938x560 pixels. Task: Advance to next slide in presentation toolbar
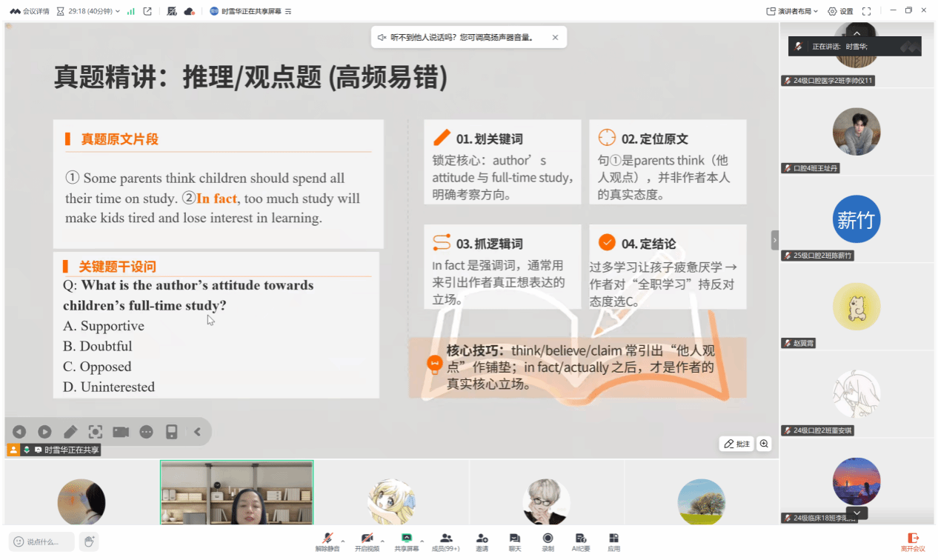tap(44, 432)
